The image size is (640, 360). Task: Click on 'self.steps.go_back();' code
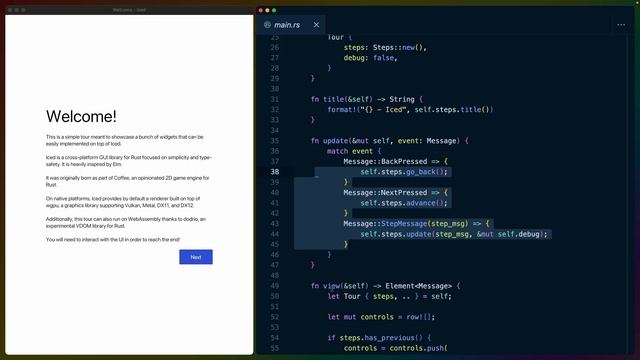coord(404,172)
